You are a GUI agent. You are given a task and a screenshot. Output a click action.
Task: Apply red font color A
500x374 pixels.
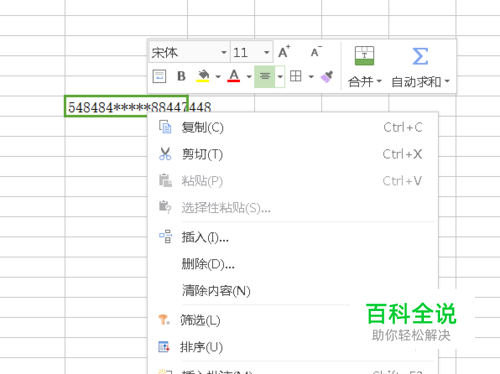tap(234, 76)
